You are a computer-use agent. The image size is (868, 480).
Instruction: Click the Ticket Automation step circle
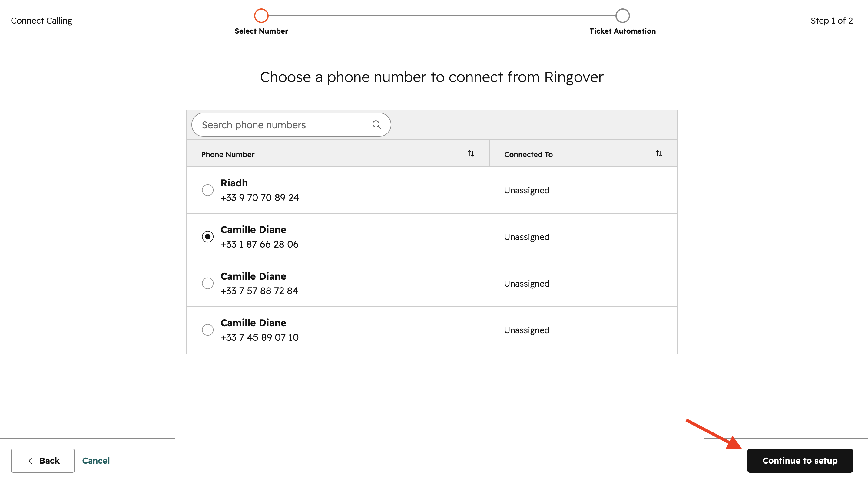pyautogui.click(x=622, y=15)
